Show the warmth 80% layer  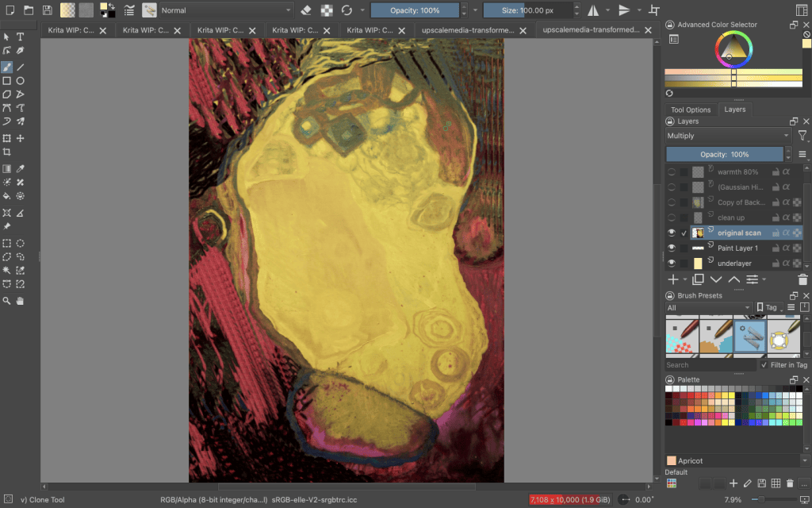pos(672,171)
